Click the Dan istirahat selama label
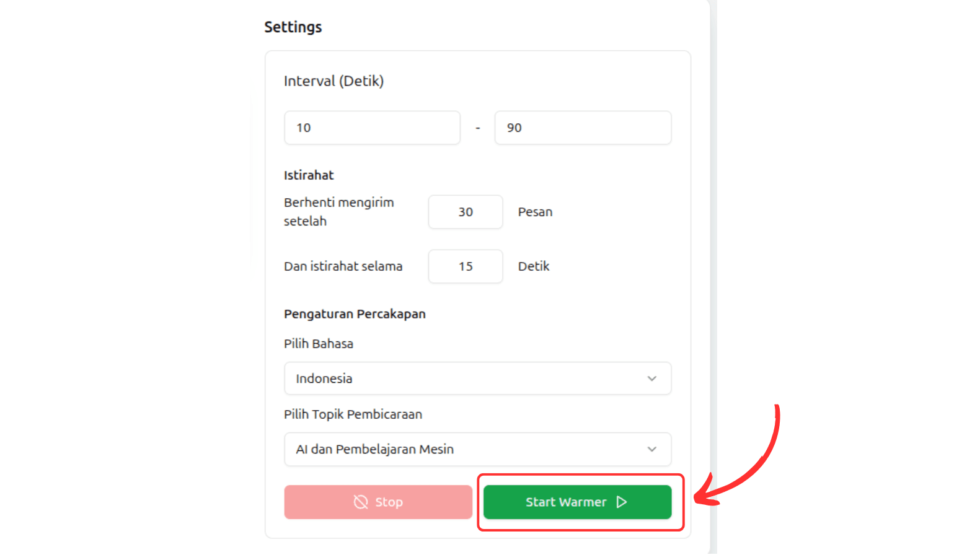The height and width of the screenshot is (560, 967). pos(343,266)
